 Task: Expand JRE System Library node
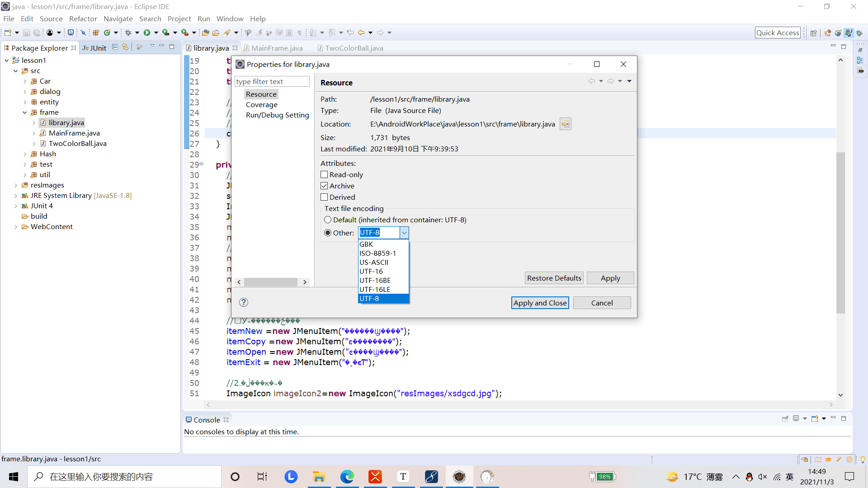(16, 196)
